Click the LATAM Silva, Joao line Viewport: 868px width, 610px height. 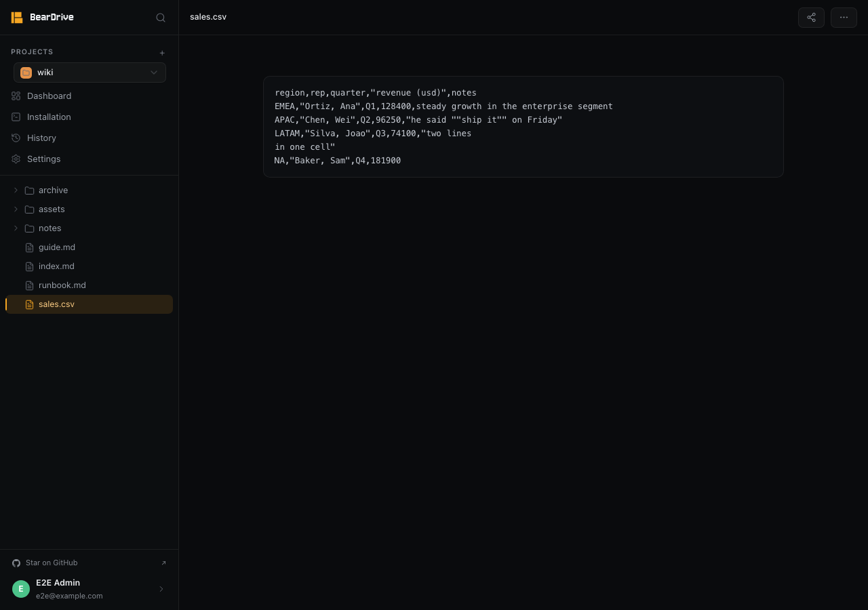[x=373, y=134]
